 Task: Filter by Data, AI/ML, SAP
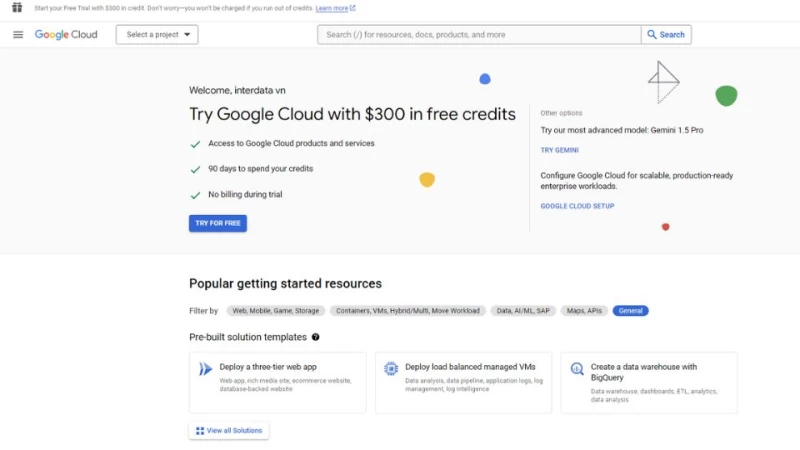click(x=523, y=311)
